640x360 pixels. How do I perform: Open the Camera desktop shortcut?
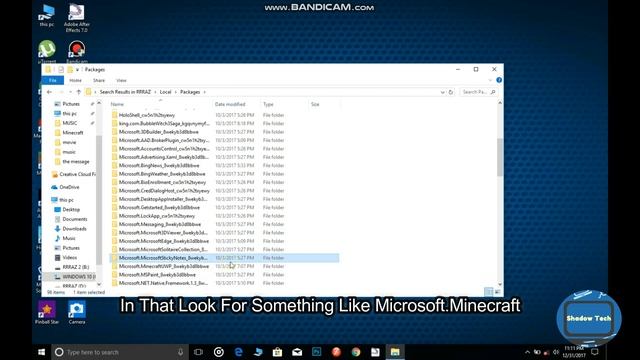[77, 313]
